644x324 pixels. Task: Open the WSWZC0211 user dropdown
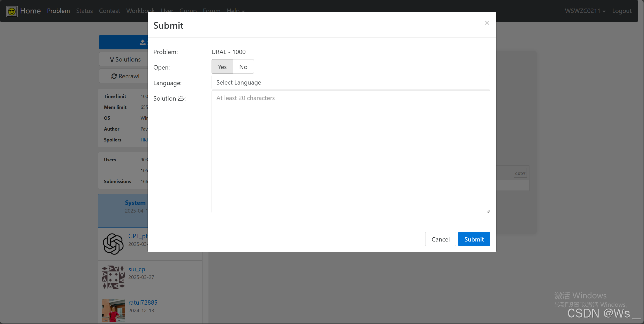point(585,11)
